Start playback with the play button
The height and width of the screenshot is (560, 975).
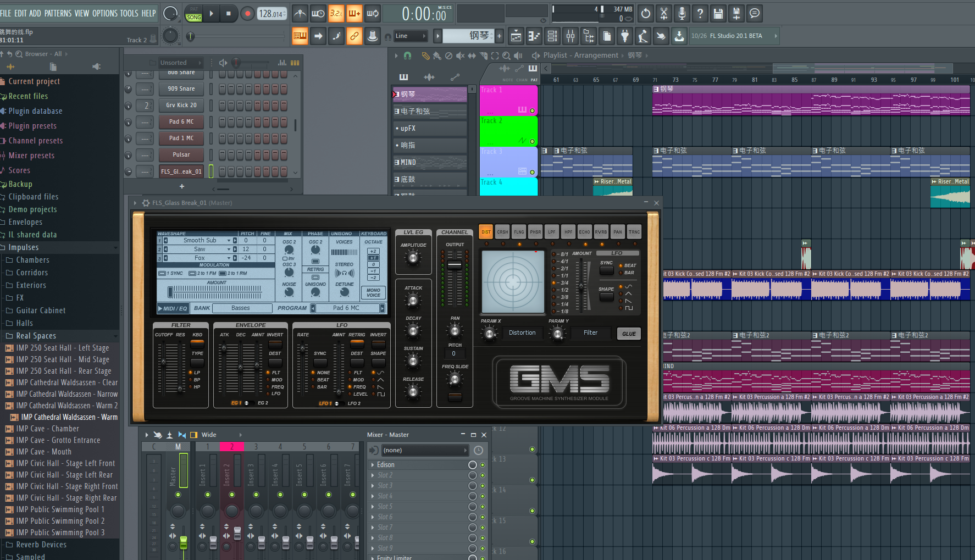pyautogui.click(x=212, y=13)
